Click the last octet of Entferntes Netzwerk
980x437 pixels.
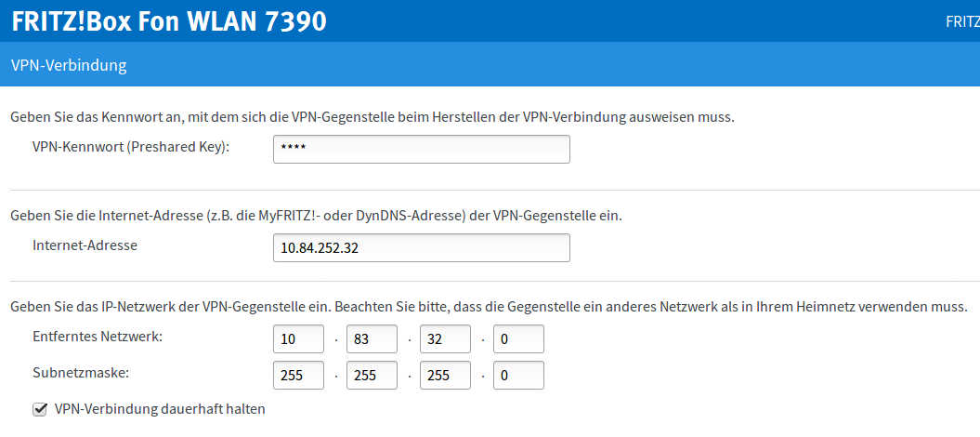coord(517,339)
